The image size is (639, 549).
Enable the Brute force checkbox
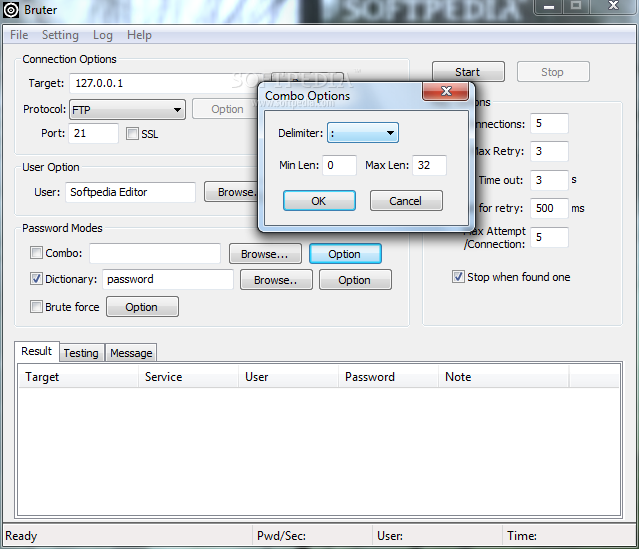click(x=36, y=306)
